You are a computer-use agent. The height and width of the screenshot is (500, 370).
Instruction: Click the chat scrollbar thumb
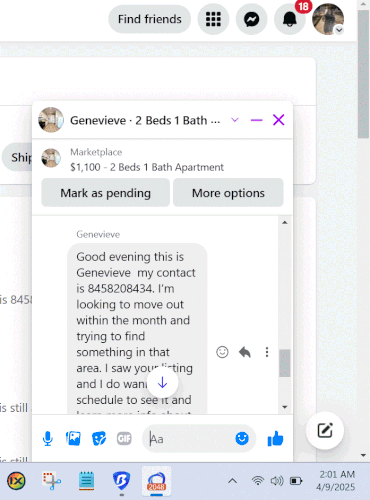(x=285, y=363)
